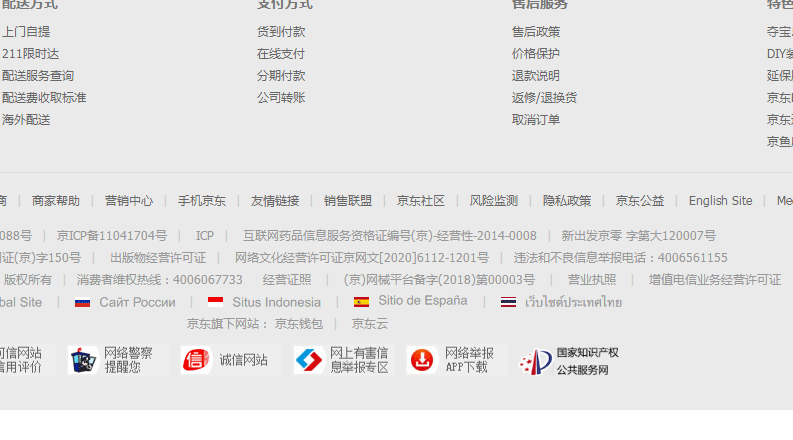Open 出版物经营许可证 link

point(158,258)
